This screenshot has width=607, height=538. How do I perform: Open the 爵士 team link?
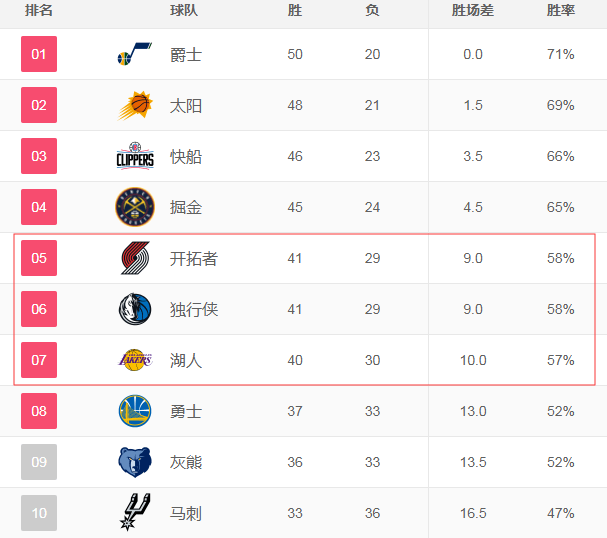tap(186, 55)
